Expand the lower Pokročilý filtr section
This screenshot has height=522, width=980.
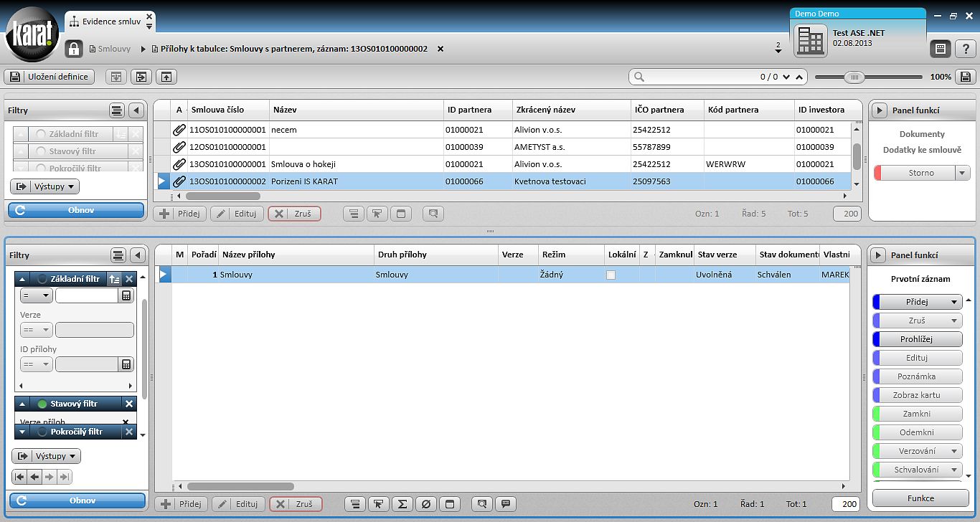(22, 432)
